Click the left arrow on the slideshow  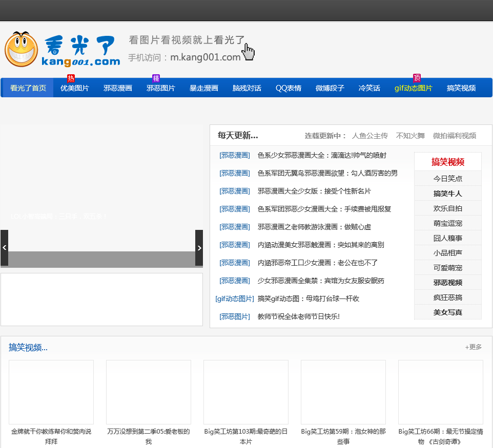4,248
